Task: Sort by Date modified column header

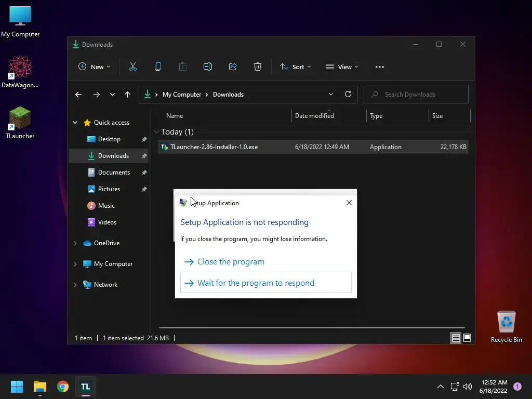Action: tap(329, 116)
